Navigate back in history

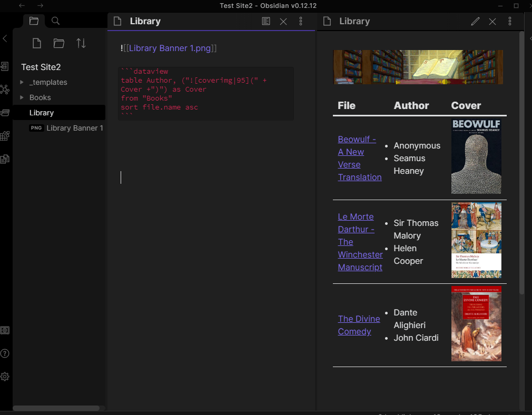[22, 5]
